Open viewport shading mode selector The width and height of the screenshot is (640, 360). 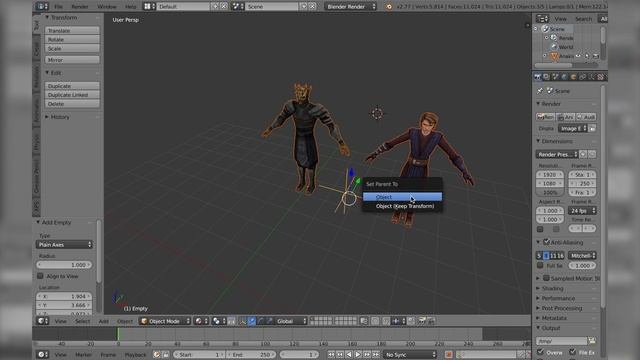[200, 321]
